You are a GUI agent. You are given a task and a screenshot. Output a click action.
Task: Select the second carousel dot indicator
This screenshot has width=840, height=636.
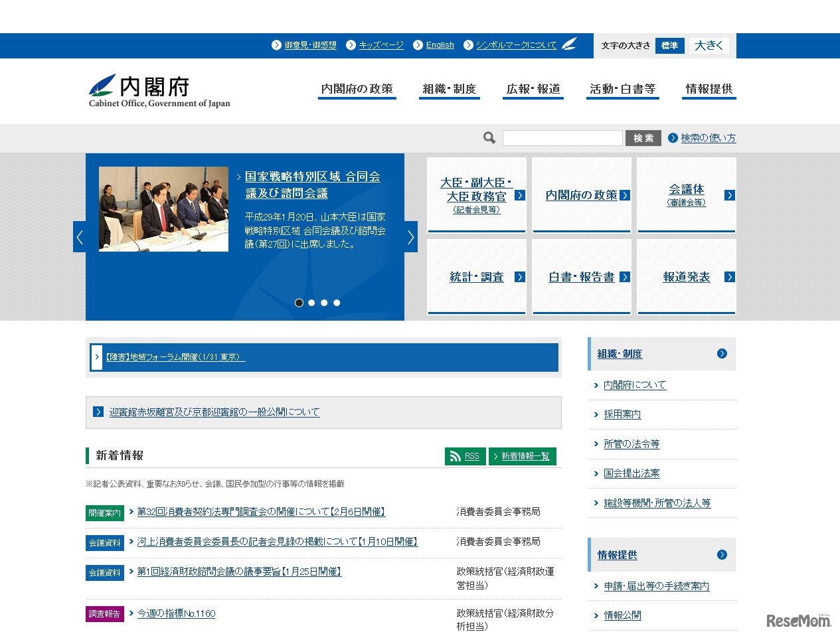click(311, 302)
